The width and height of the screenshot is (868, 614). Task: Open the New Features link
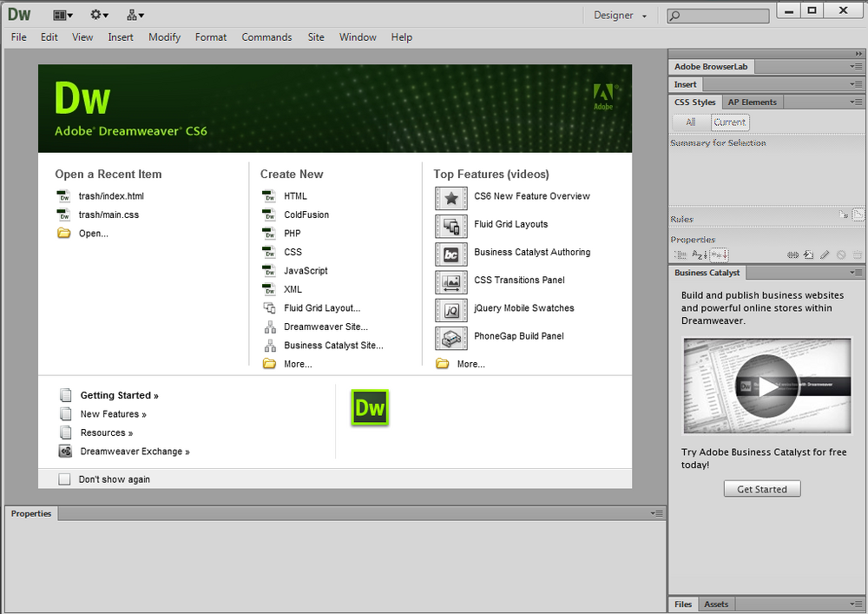click(x=113, y=414)
